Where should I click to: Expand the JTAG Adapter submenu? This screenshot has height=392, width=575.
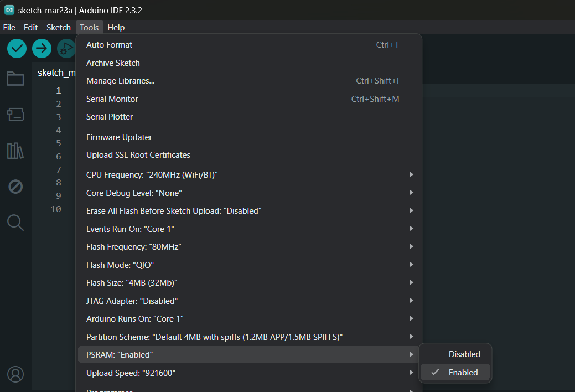tap(248, 301)
